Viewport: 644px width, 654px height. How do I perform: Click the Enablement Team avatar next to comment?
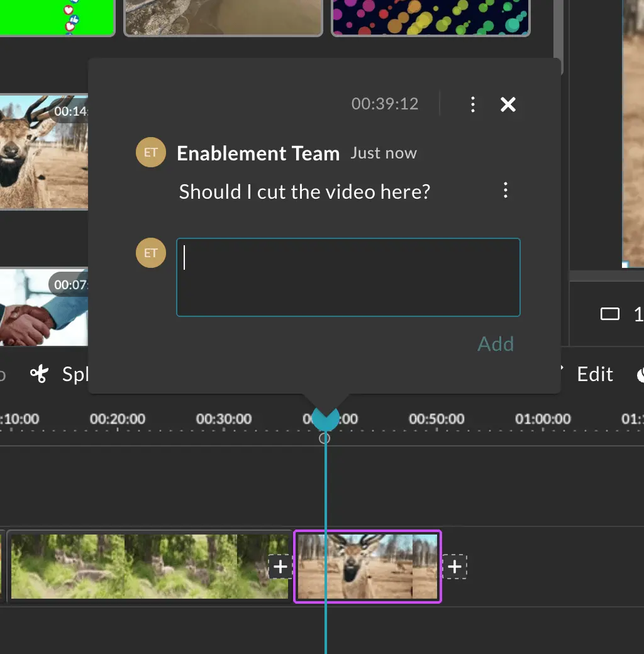pyautogui.click(x=150, y=152)
